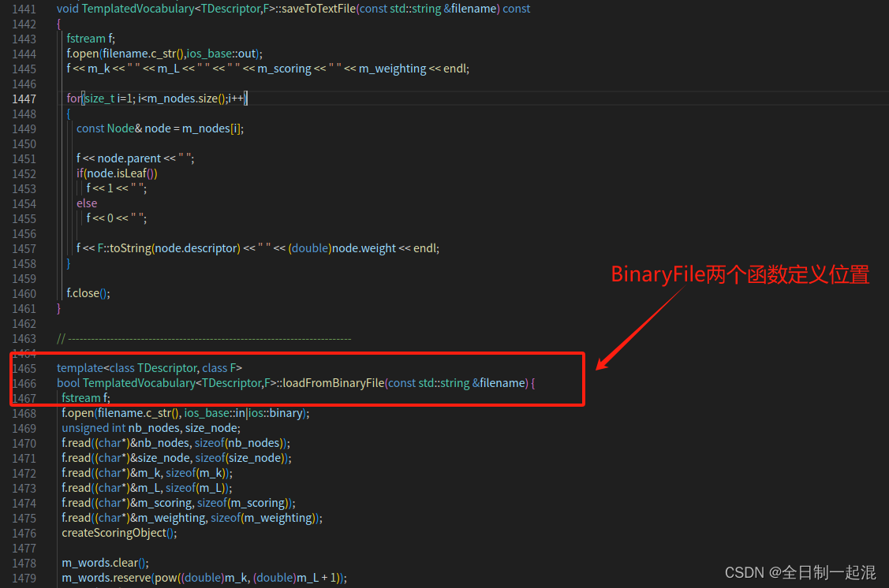Image resolution: width=889 pixels, height=588 pixels.
Task: Click the loadFromBinaryFile function name
Action: point(334,383)
